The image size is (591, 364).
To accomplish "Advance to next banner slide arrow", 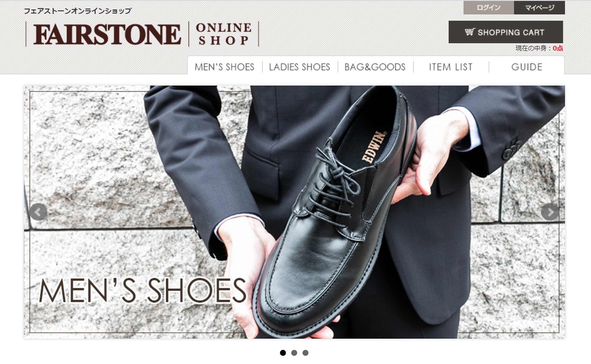I will 550,212.
